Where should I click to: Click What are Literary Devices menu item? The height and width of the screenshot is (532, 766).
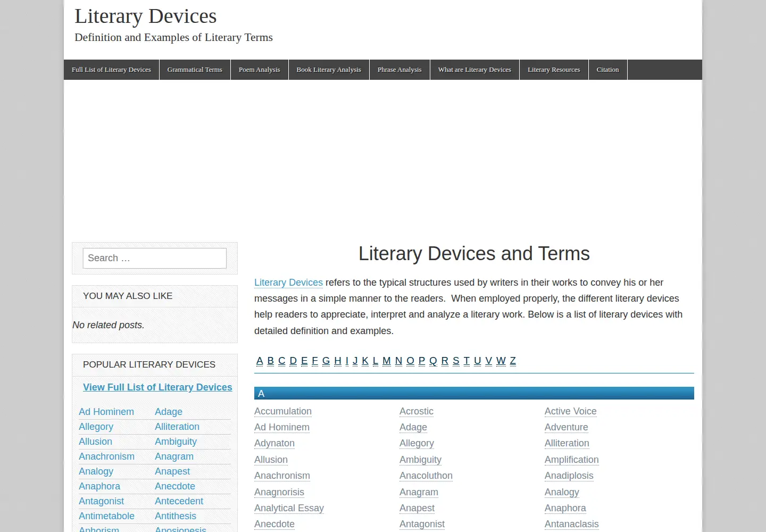[474, 70]
